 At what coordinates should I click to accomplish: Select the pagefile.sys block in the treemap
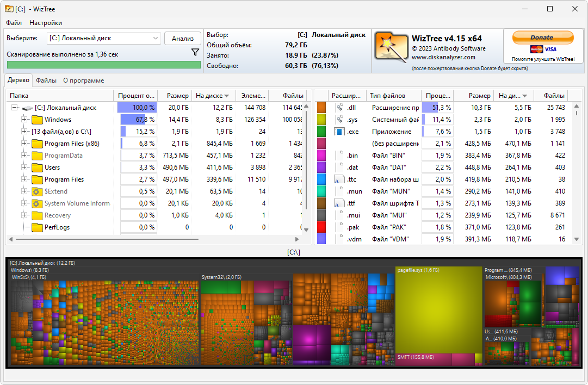(x=438, y=310)
